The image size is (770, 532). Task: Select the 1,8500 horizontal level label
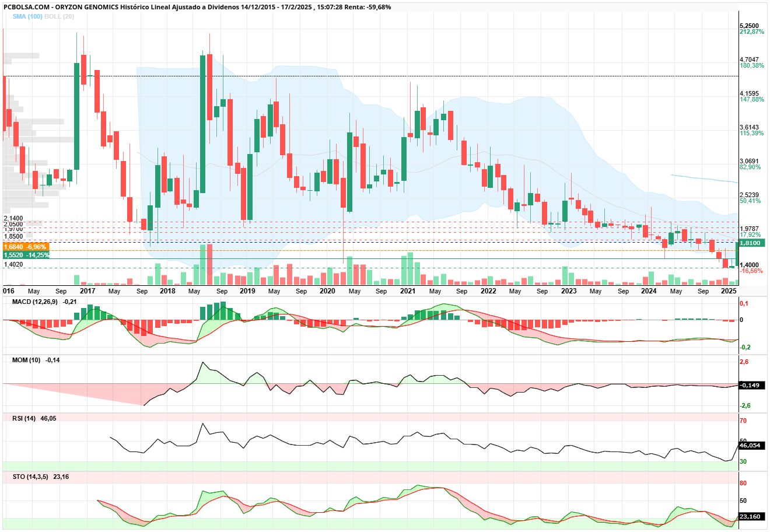(13, 237)
